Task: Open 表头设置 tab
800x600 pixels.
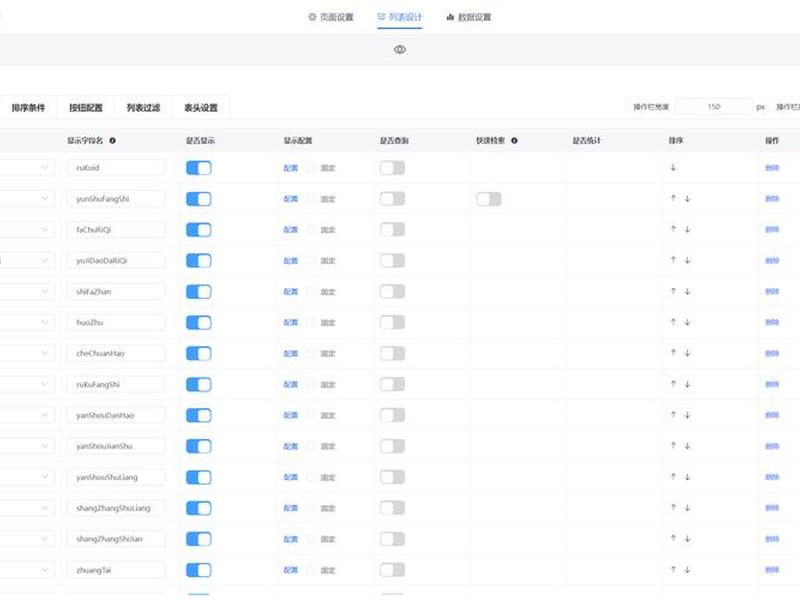Action: click(x=201, y=108)
